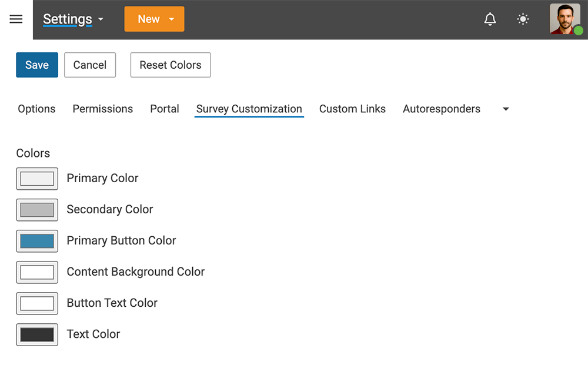Open the hamburger navigation menu

(x=16, y=19)
